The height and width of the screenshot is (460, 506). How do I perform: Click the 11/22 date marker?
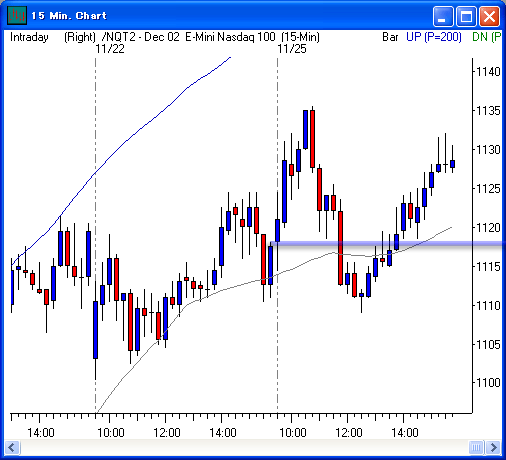pos(110,49)
